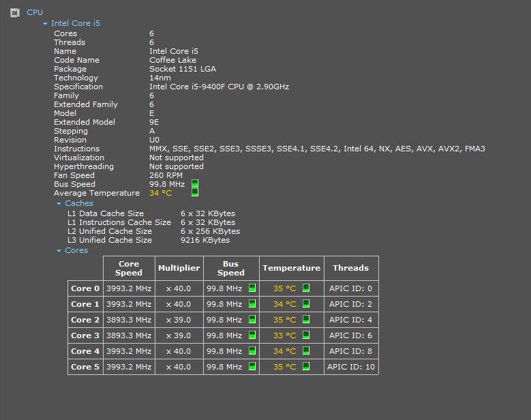Screen dimensions: 531x420
Task: Click the APIC ID: 6 cell
Action: pyautogui.click(x=351, y=335)
